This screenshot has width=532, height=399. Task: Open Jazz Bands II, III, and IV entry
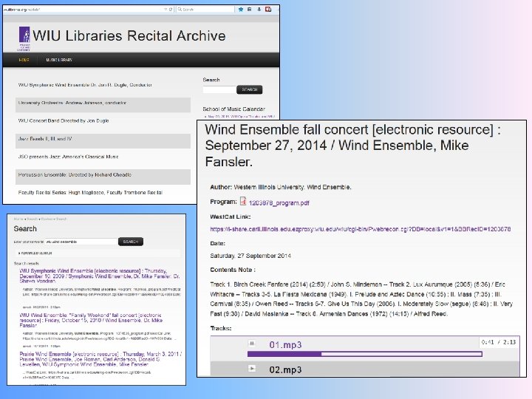pyautogui.click(x=45, y=139)
